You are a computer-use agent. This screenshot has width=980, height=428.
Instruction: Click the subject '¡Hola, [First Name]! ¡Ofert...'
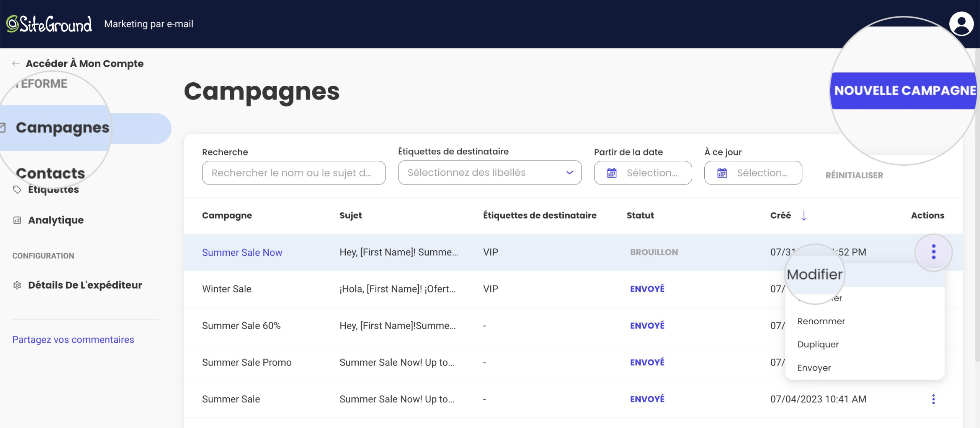coord(397,289)
